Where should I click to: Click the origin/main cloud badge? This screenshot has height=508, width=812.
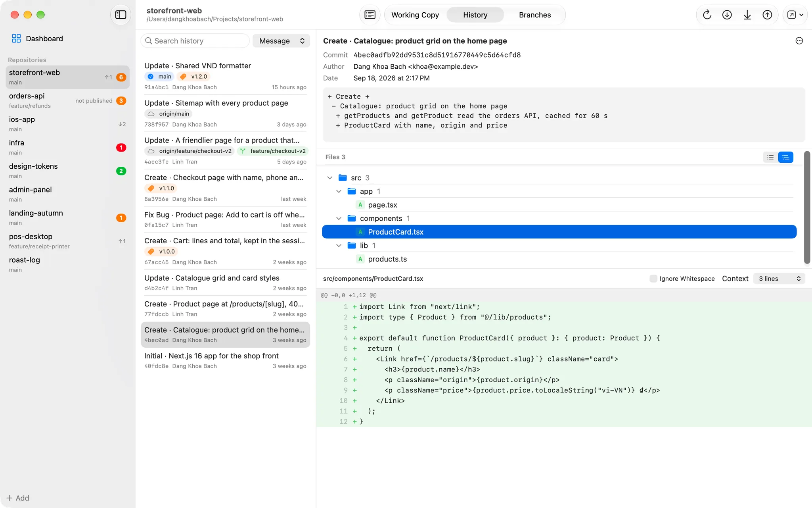pos(169,114)
